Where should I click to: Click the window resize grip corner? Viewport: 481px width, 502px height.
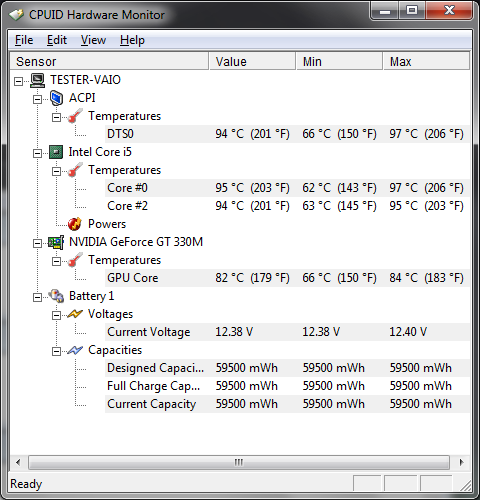point(465,486)
